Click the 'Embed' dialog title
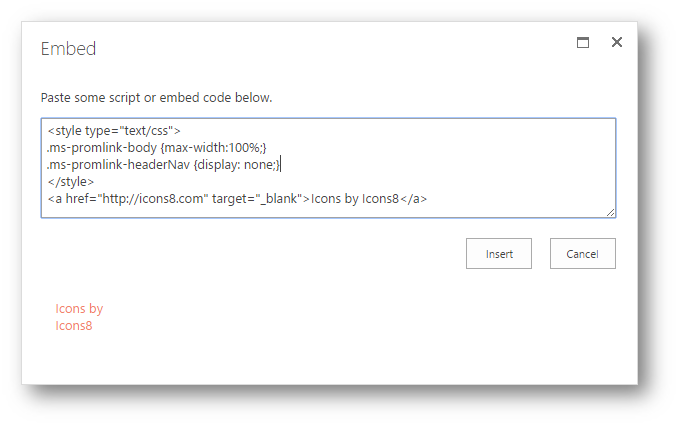 tap(68, 49)
